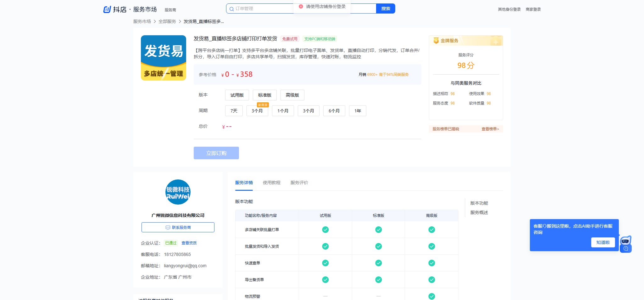Choose the 1年 period option
Viewport: 644px width, 300px height.
[358, 111]
